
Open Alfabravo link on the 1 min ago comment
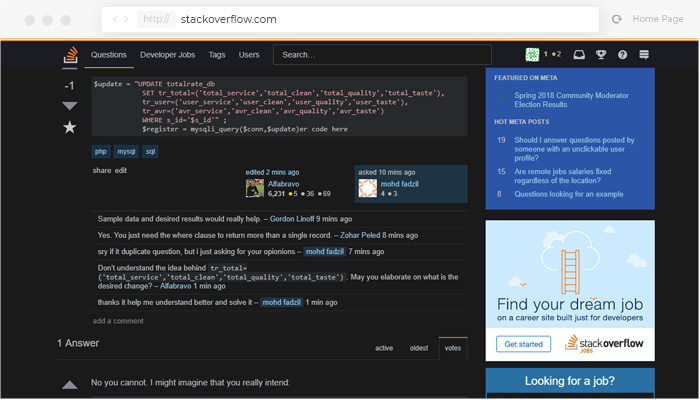pyautogui.click(x=175, y=286)
